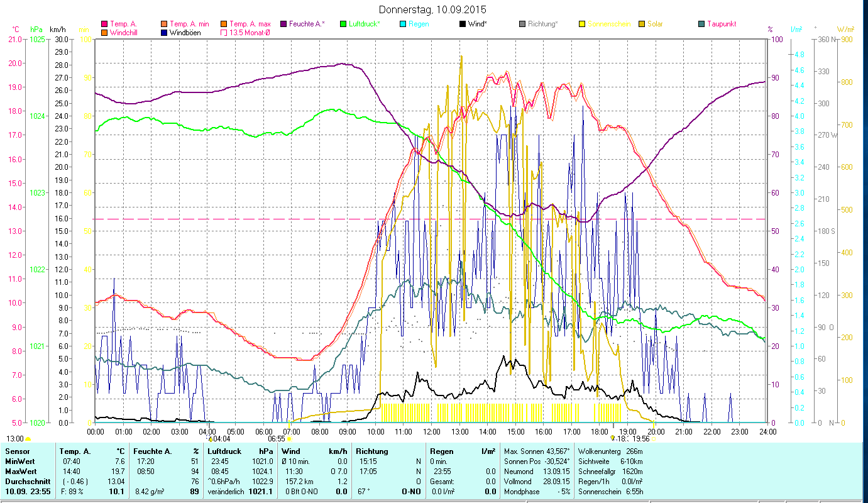Click the Windchill legend label
Screen dimensions: 868x503
click(x=123, y=32)
